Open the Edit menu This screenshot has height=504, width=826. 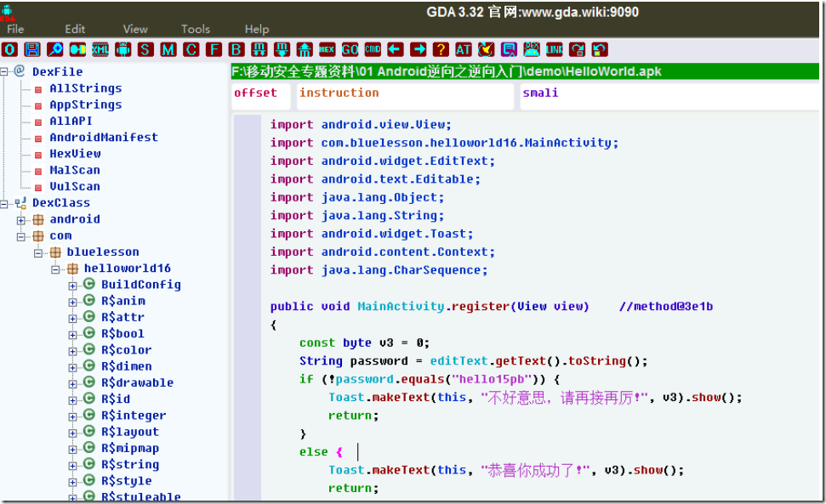coord(75,29)
